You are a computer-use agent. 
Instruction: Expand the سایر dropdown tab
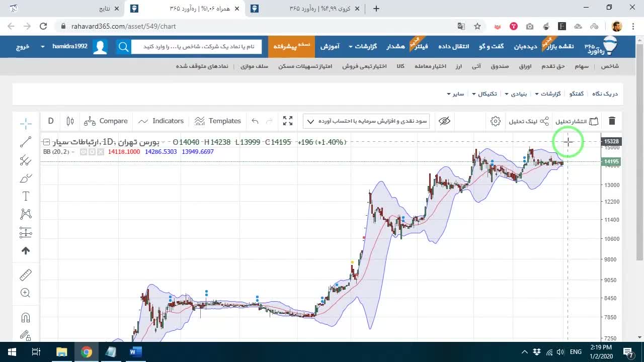click(455, 94)
